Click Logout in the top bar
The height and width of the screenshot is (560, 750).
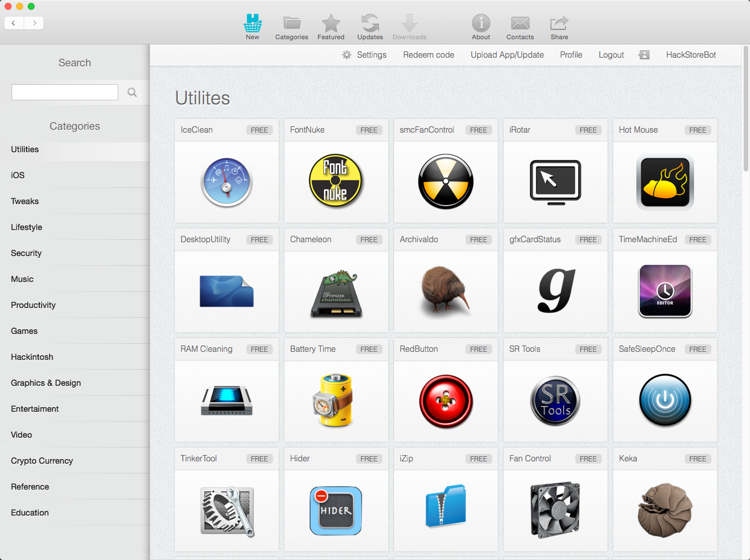pyautogui.click(x=611, y=55)
